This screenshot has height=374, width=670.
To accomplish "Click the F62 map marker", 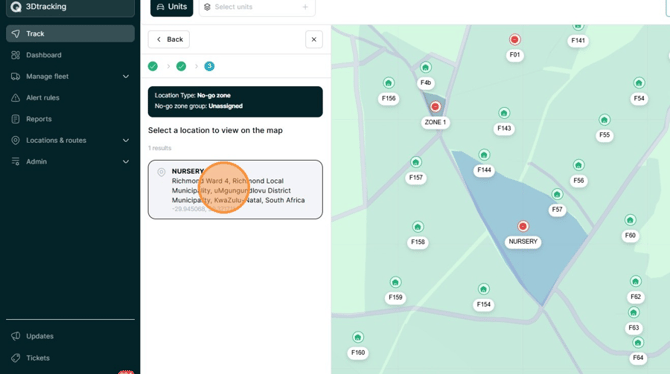I will pos(635,281).
